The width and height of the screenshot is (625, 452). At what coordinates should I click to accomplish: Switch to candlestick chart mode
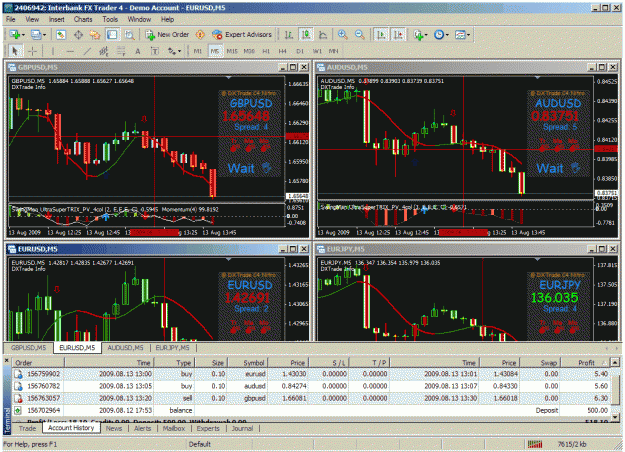(306, 35)
